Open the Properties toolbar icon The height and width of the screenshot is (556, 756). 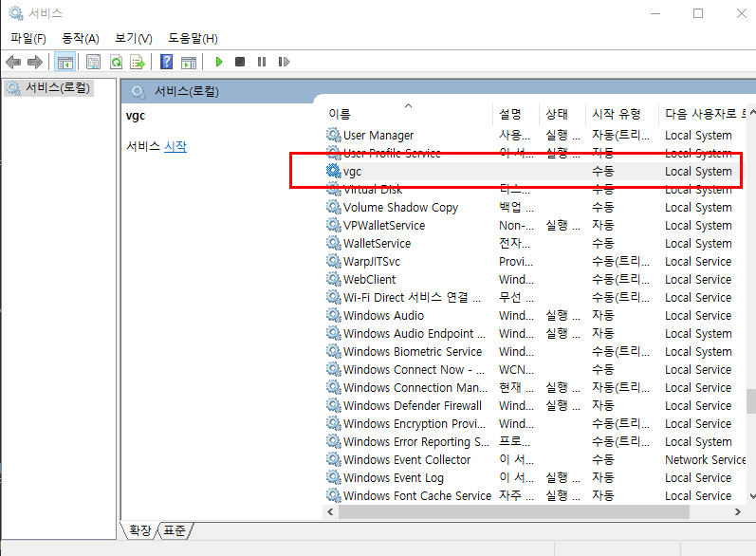pyautogui.click(x=93, y=62)
